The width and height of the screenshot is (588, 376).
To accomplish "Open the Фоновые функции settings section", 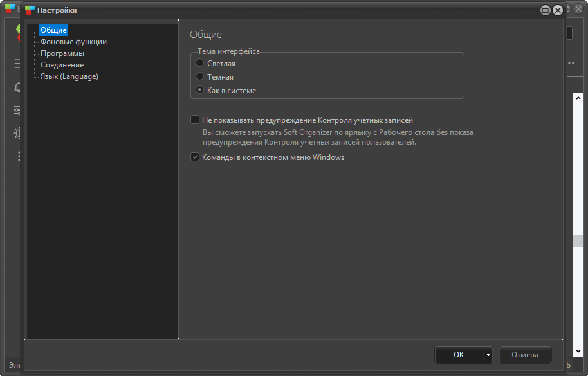I will point(73,42).
